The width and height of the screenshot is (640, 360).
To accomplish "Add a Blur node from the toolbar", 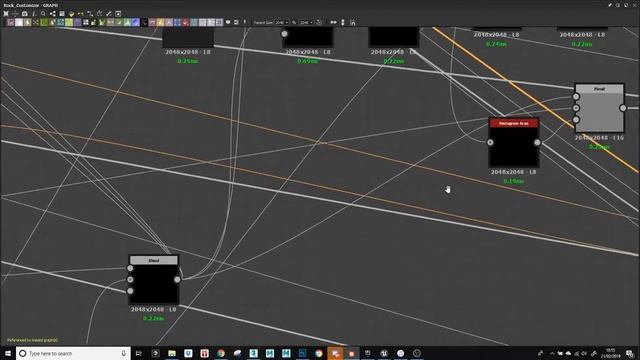I will tap(27, 22).
